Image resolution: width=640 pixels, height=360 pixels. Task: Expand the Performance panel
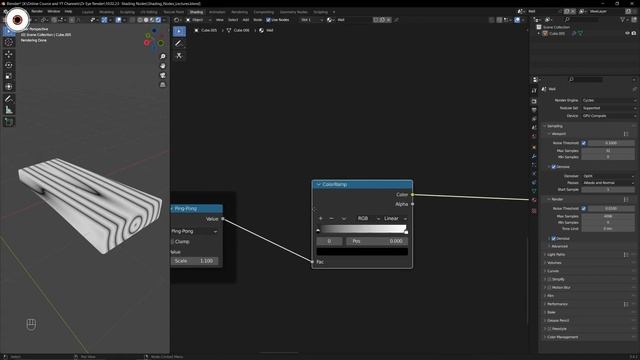557,304
